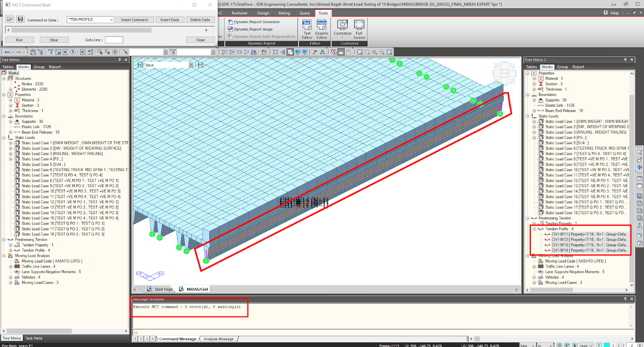Toggle auto-hide pin on Message Window
Image resolution: width=644 pixels, height=347 pixels.
point(626,299)
